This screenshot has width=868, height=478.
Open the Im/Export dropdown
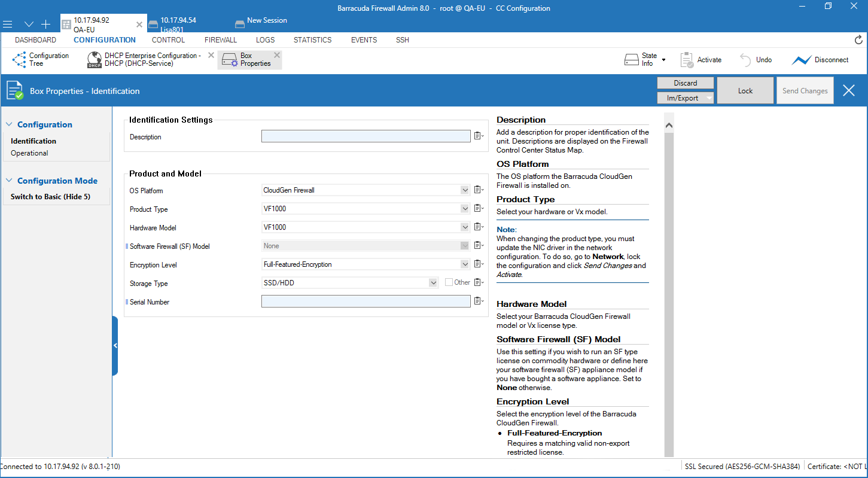pos(685,98)
